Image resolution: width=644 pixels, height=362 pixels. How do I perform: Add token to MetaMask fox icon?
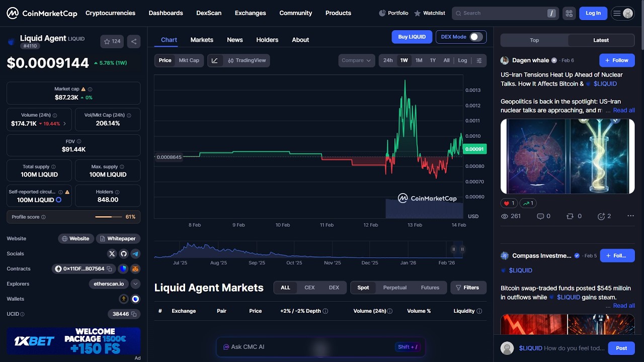(135, 269)
